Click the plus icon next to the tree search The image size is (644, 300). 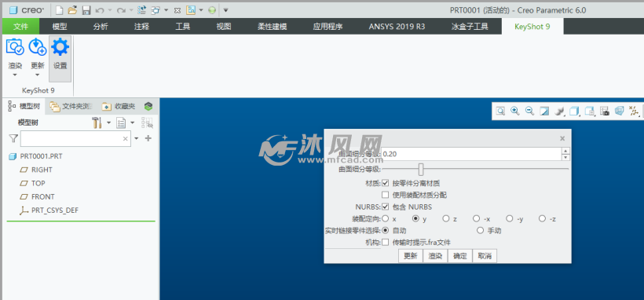pyautogui.click(x=148, y=138)
